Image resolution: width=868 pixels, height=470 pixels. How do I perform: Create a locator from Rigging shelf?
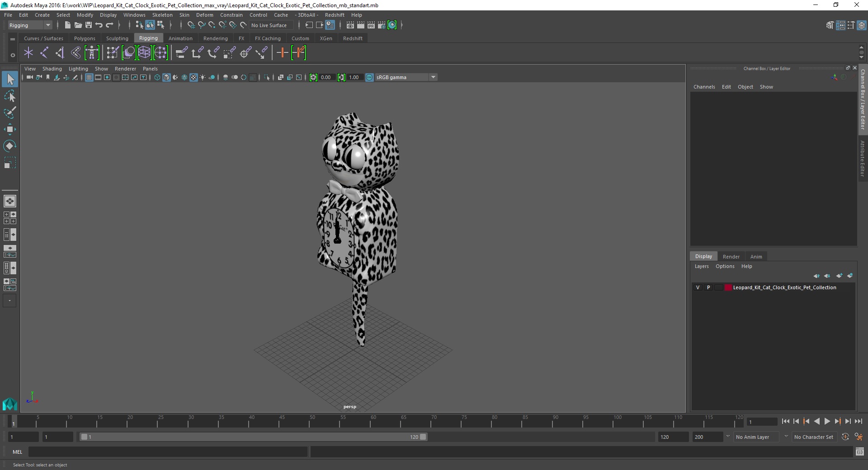(x=28, y=53)
